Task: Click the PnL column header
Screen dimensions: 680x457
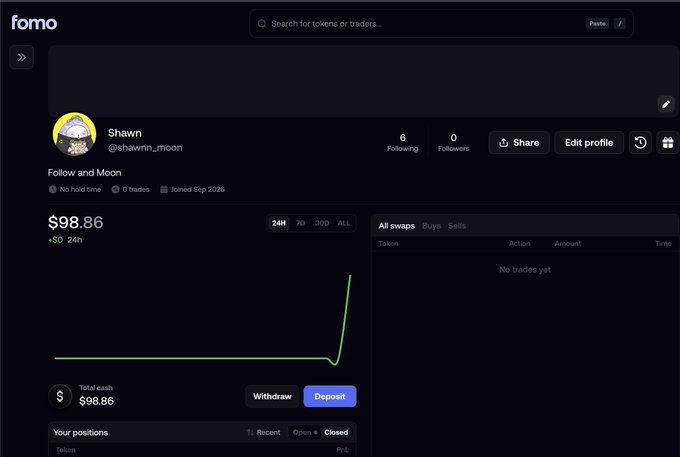Action: pyautogui.click(x=342, y=450)
